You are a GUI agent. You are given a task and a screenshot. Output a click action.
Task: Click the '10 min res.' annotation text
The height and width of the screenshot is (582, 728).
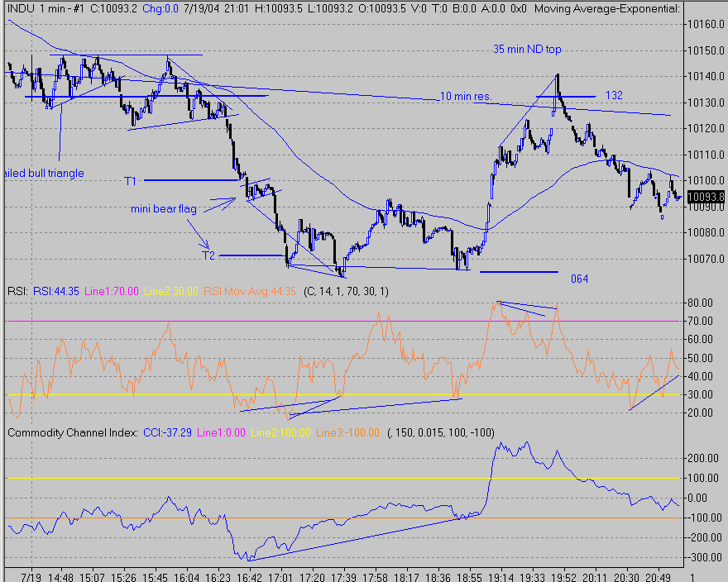click(466, 97)
